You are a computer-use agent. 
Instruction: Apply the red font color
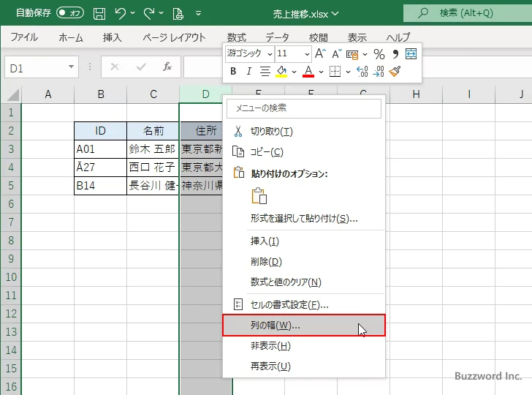click(308, 72)
